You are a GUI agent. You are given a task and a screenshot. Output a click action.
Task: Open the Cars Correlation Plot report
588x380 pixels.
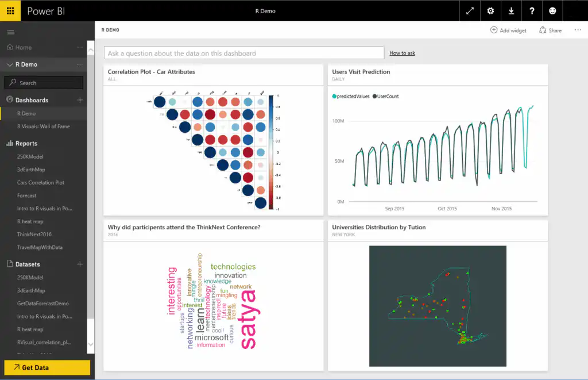click(41, 183)
